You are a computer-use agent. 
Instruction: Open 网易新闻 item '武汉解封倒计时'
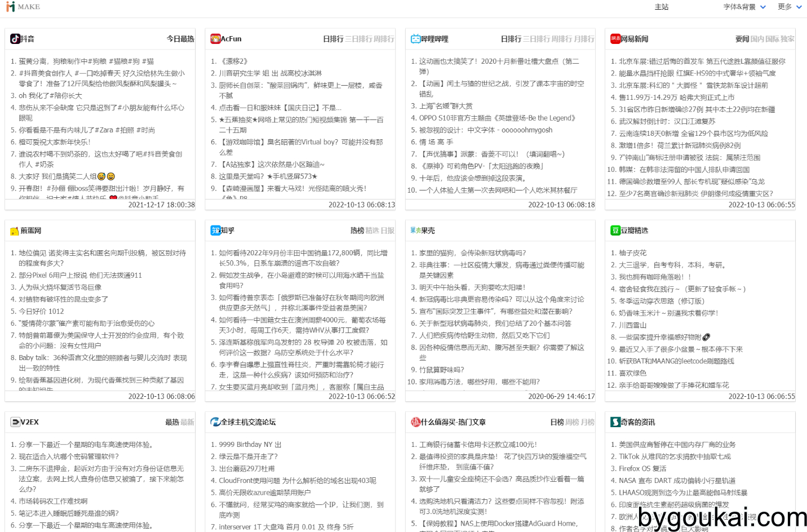(x=667, y=121)
